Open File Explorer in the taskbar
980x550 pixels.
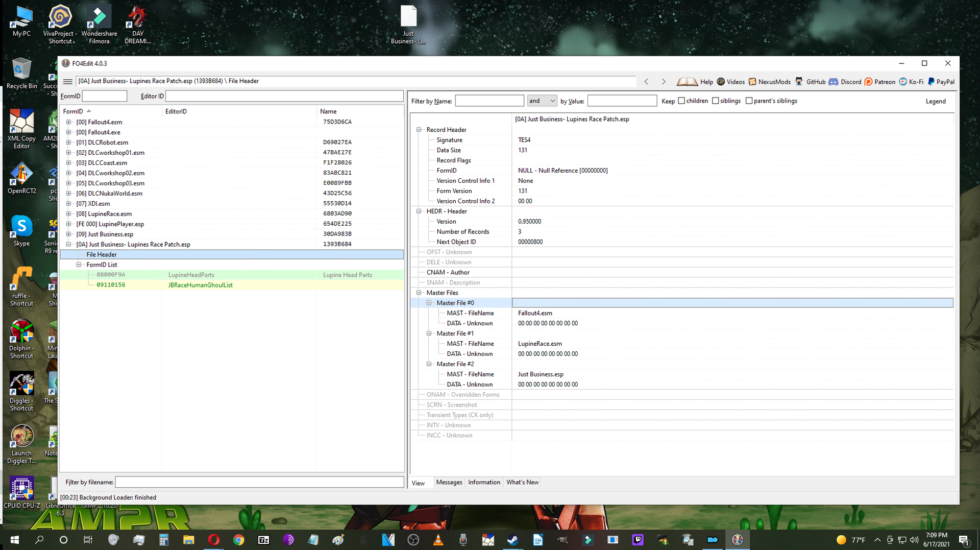click(188, 540)
